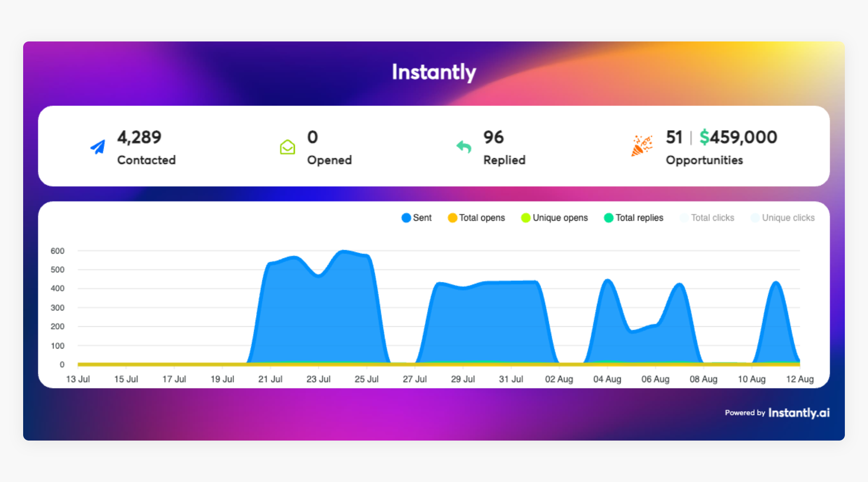This screenshot has width=868, height=482.
Task: Click the Instantly title heading
Action: tap(434, 72)
